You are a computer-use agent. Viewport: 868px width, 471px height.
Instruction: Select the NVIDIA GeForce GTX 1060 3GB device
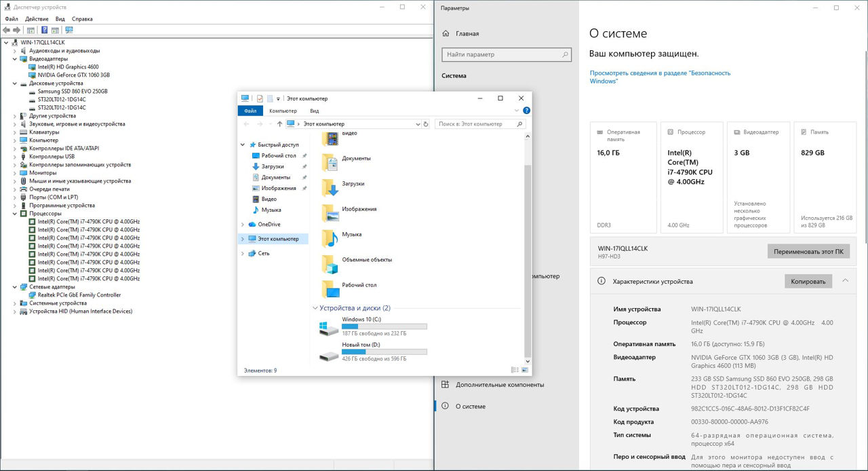coord(73,75)
